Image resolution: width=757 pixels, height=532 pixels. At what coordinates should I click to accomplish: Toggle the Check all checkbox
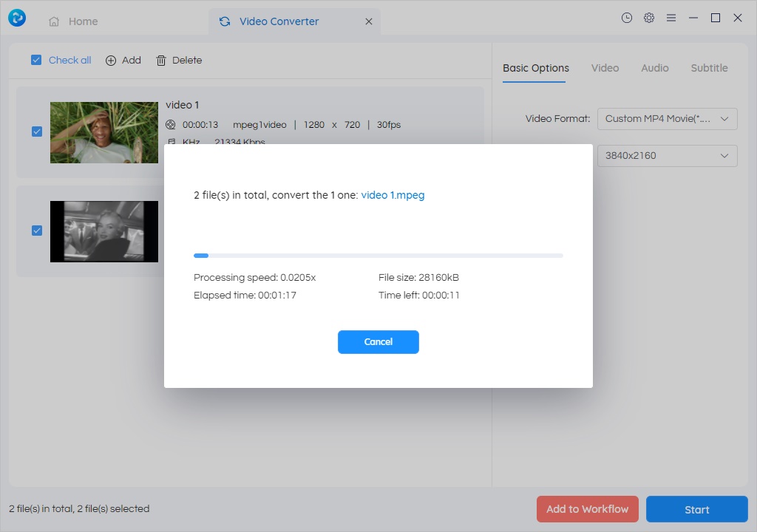click(x=36, y=60)
